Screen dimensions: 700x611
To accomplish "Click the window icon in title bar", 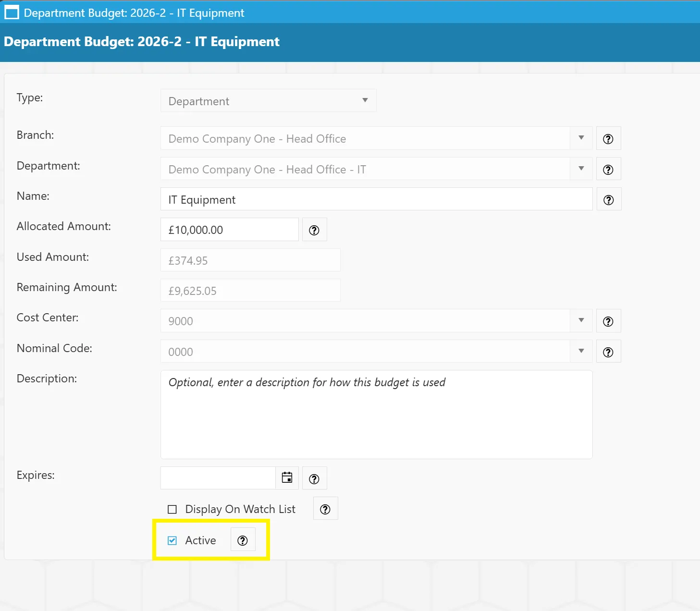I will (x=11, y=12).
